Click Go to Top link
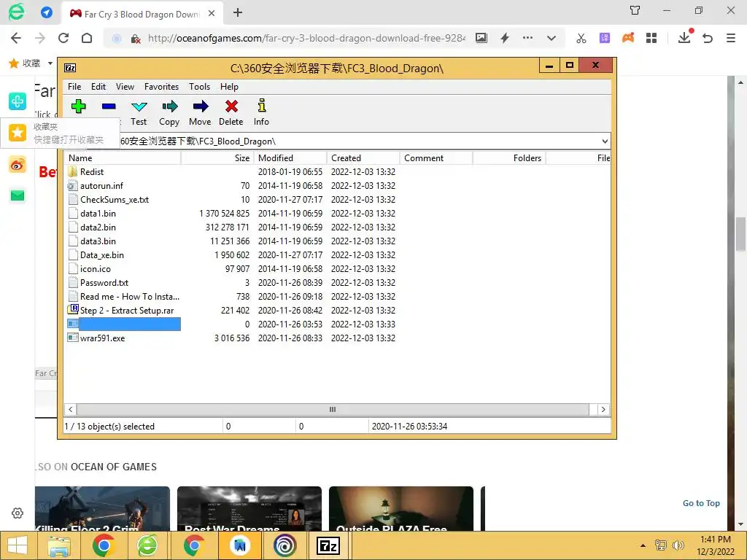 click(x=701, y=503)
